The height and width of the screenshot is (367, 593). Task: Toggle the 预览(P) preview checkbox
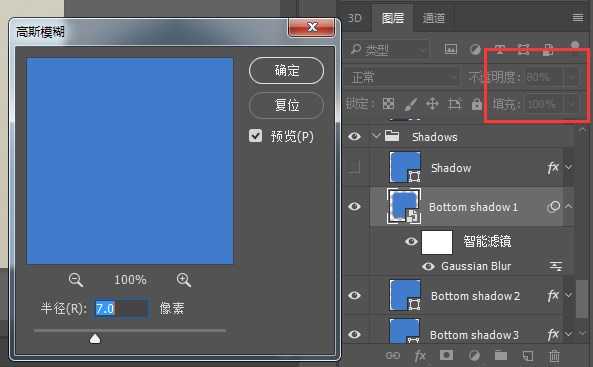click(x=255, y=136)
